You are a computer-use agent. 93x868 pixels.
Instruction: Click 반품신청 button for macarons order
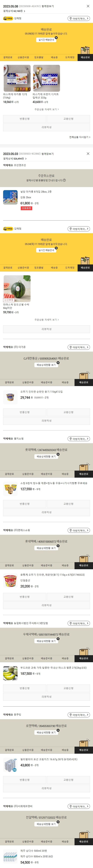(25, 119)
